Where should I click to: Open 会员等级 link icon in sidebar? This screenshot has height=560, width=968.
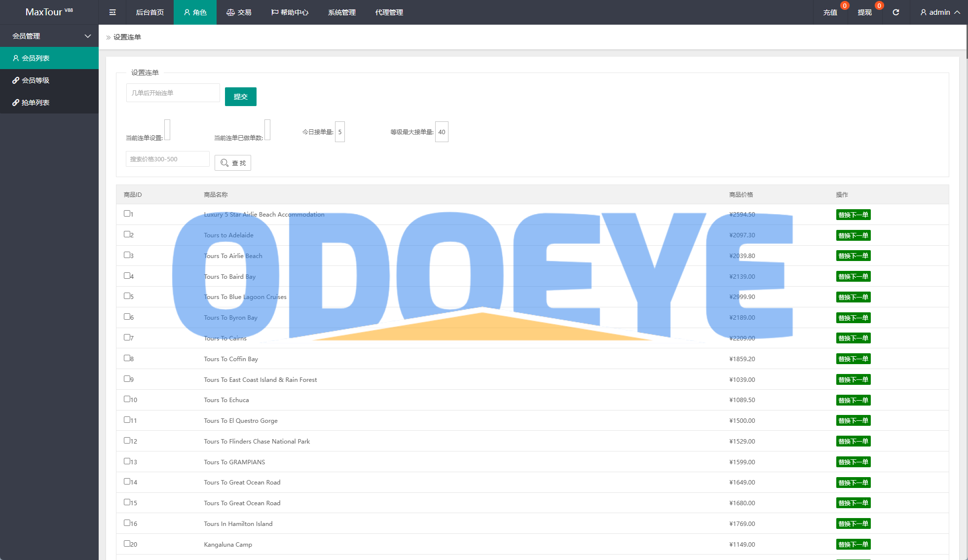[16, 80]
